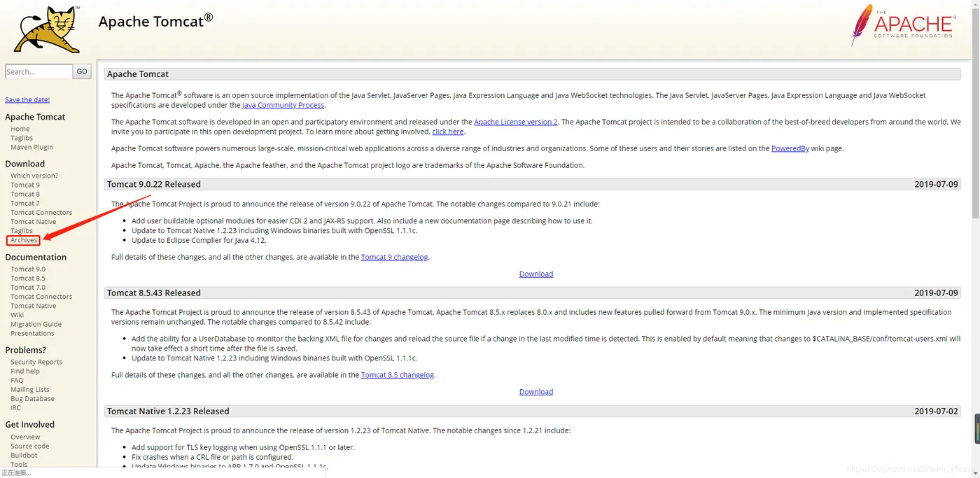
Task: Click Download under Tomcat 9.0.22 Released
Action: (536, 274)
